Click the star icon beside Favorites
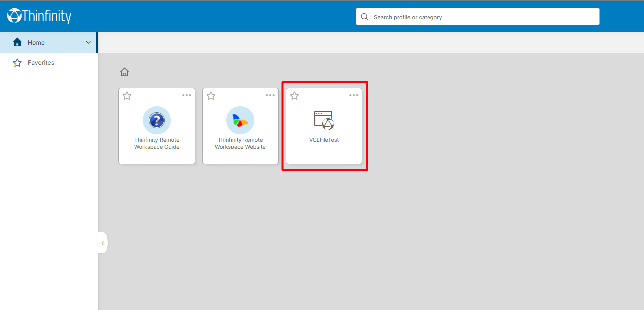Viewport: 644px width, 310px height. click(17, 63)
